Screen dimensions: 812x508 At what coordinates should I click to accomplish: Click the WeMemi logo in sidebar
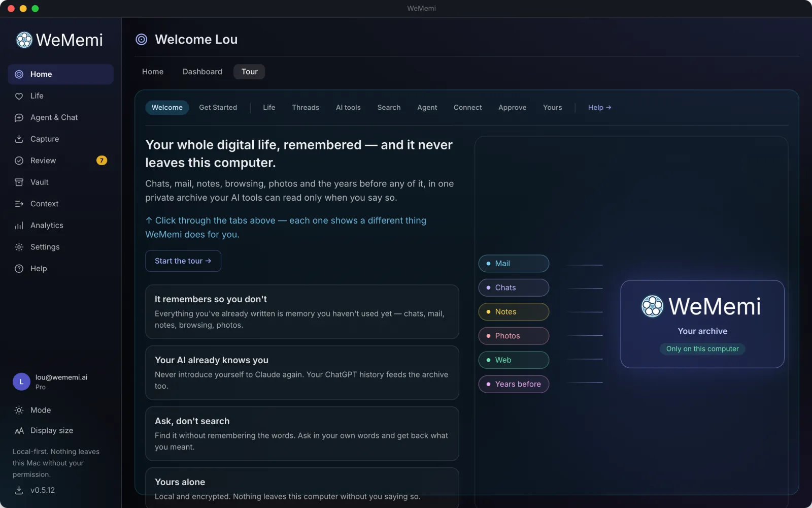(x=59, y=40)
